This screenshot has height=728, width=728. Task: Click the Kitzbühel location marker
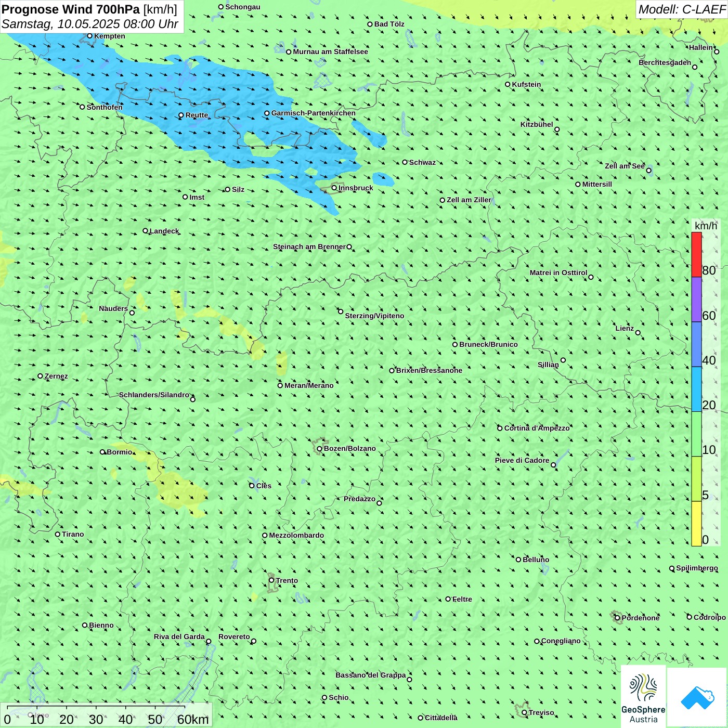pyautogui.click(x=557, y=129)
